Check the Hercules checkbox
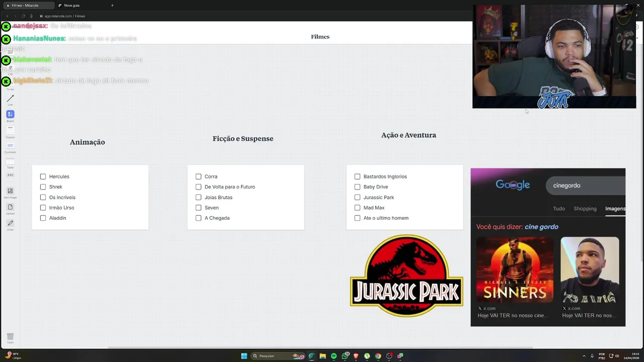This screenshot has width=644, height=362. coord(43,176)
